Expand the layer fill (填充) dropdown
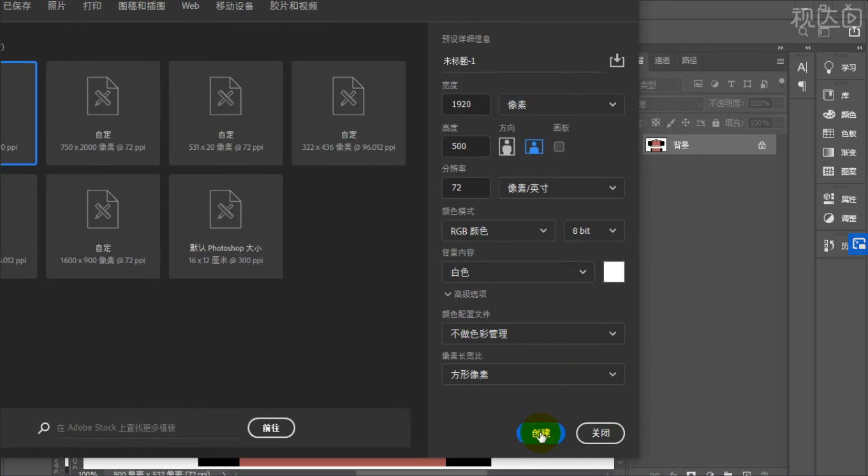Screen dimensions: 868x476 [x=778, y=123]
